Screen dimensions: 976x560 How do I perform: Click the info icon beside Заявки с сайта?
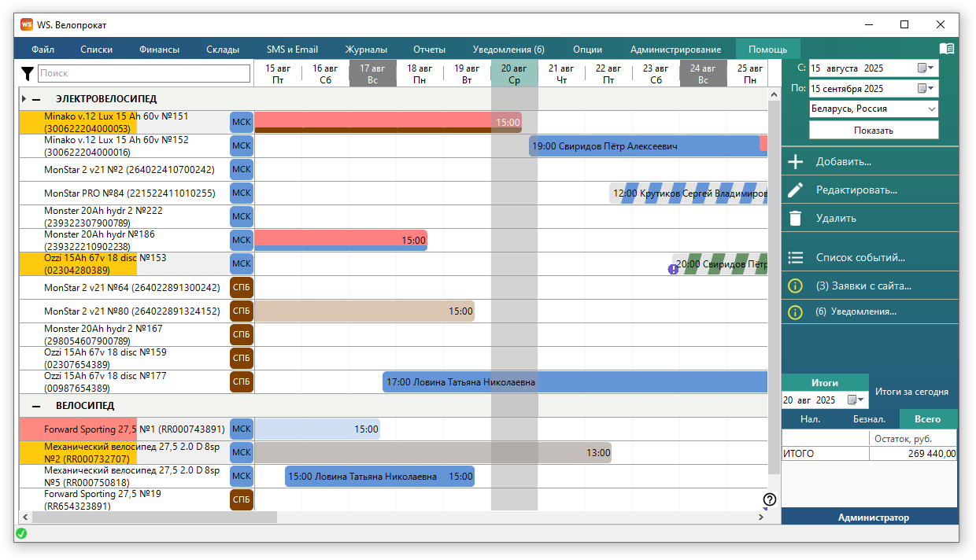click(x=796, y=286)
